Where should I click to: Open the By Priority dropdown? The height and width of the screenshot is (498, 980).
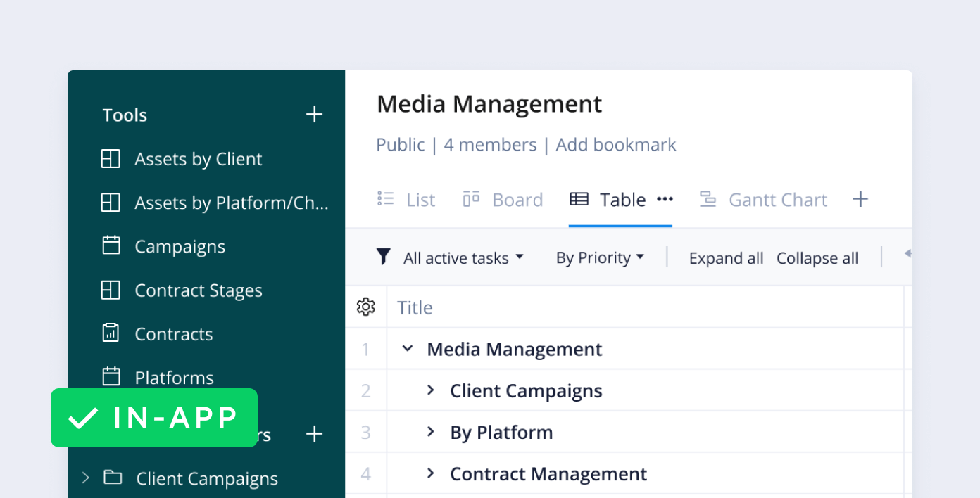click(x=600, y=258)
